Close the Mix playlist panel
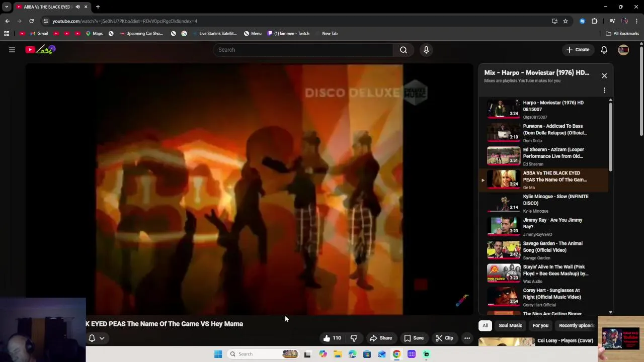644x362 pixels. point(604,75)
